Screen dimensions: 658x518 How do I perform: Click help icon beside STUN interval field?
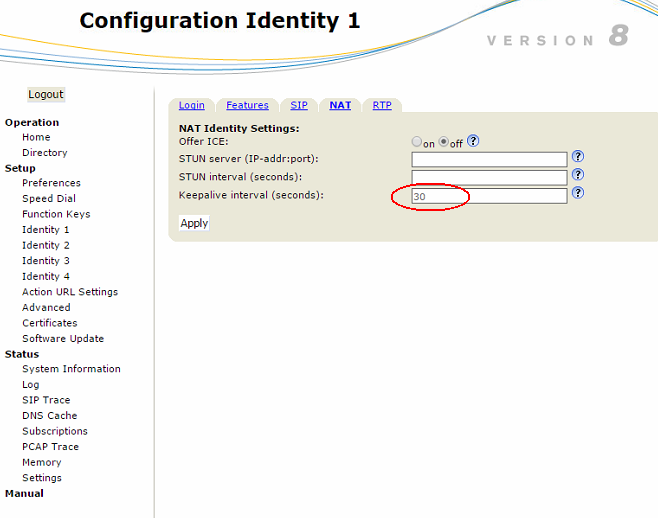(577, 175)
